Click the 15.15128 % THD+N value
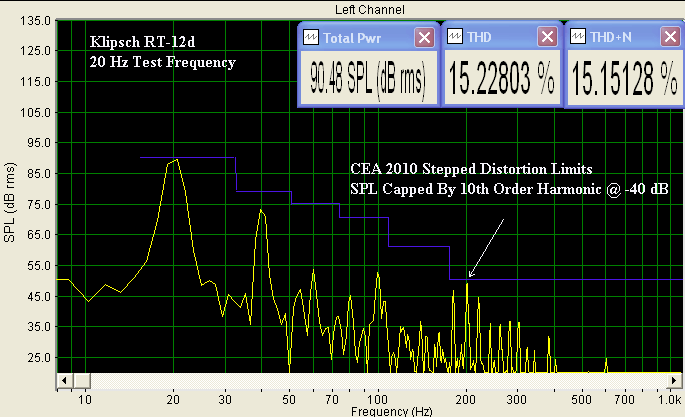The height and width of the screenshot is (417, 685). pyautogui.click(x=625, y=79)
